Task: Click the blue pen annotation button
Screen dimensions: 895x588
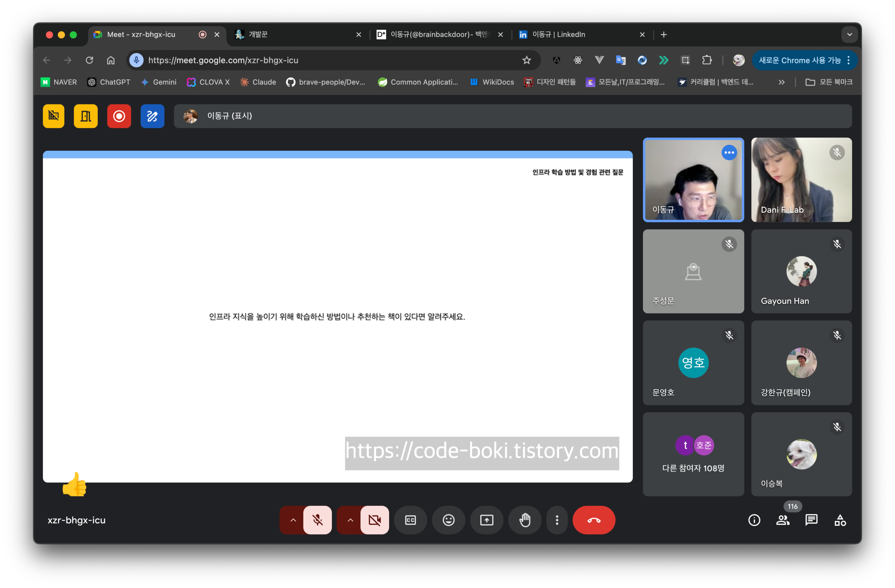Action: click(x=152, y=116)
